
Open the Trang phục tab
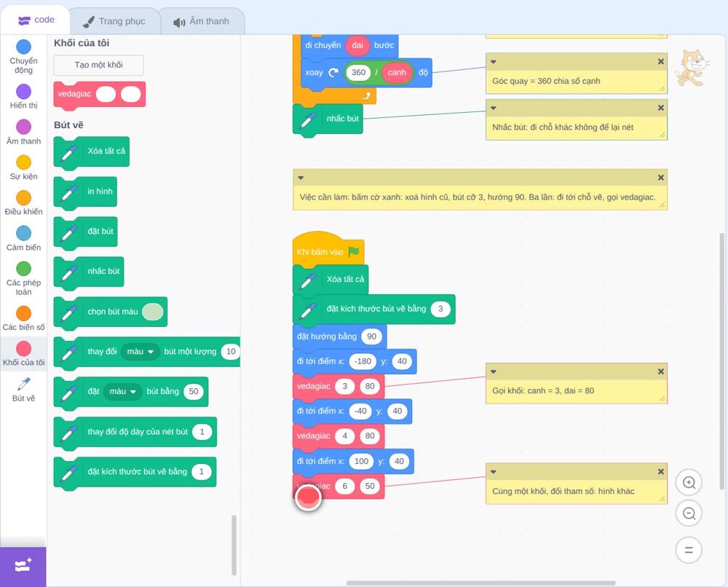pos(114,21)
